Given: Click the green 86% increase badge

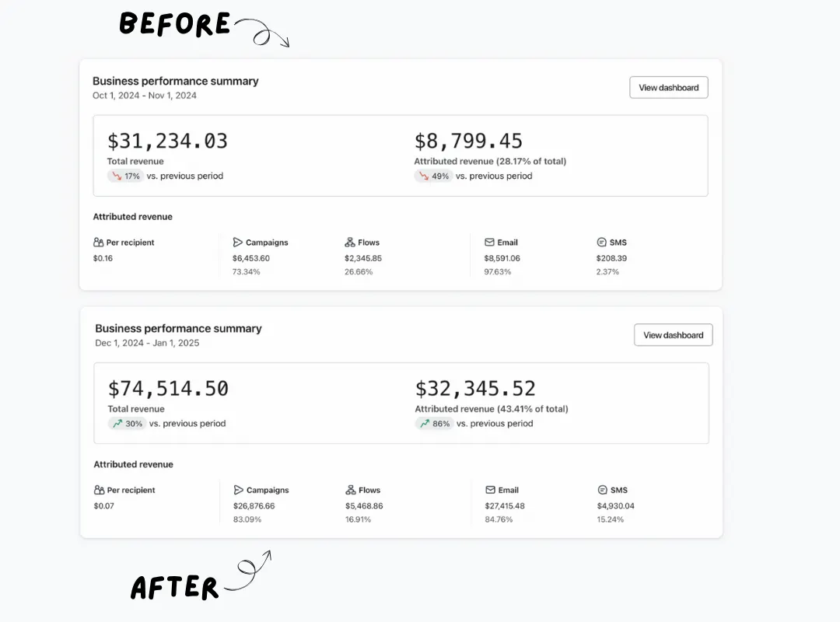Looking at the screenshot, I should tap(434, 423).
